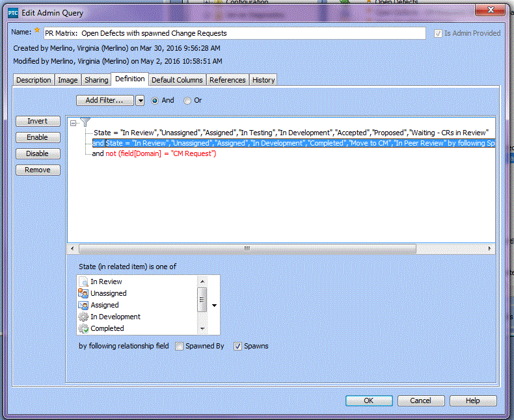
Task: Switch to the Description tab
Action: pos(34,80)
